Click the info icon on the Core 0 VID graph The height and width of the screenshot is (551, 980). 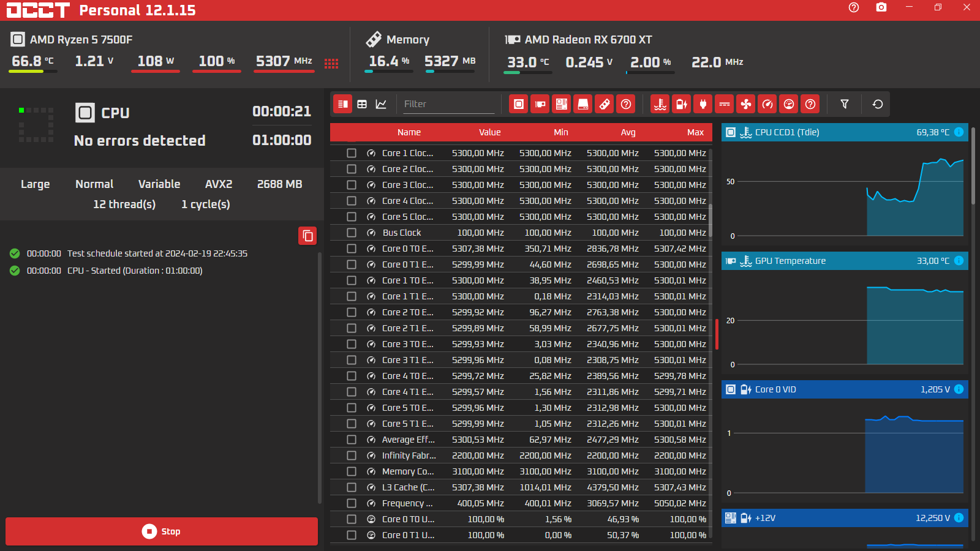[x=959, y=389]
